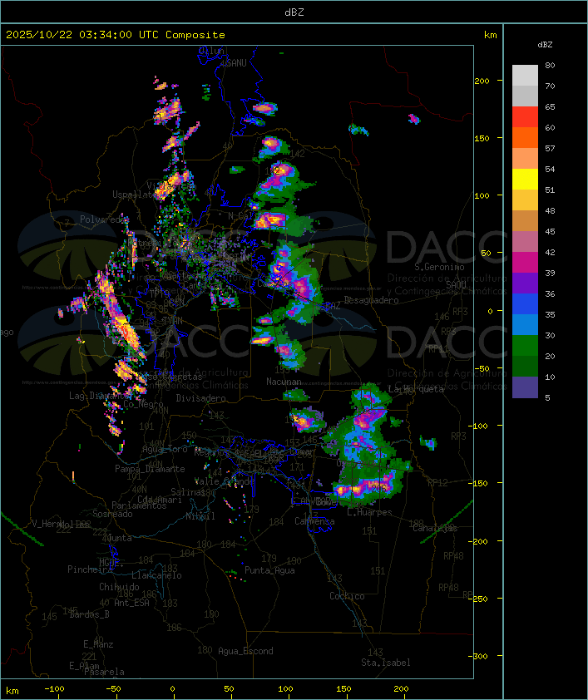Viewport: 588px width, 700px height.
Task: Click the gold 48-51 dBZ legend swatch
Action: 525,200
